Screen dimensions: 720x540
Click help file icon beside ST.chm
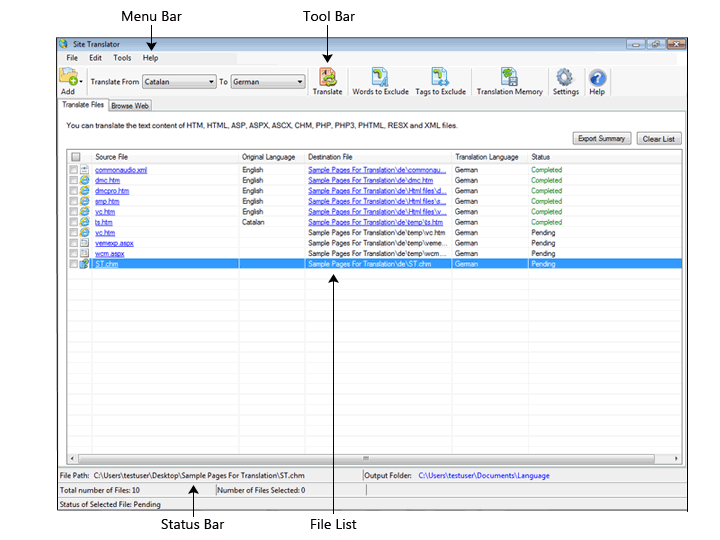84,264
